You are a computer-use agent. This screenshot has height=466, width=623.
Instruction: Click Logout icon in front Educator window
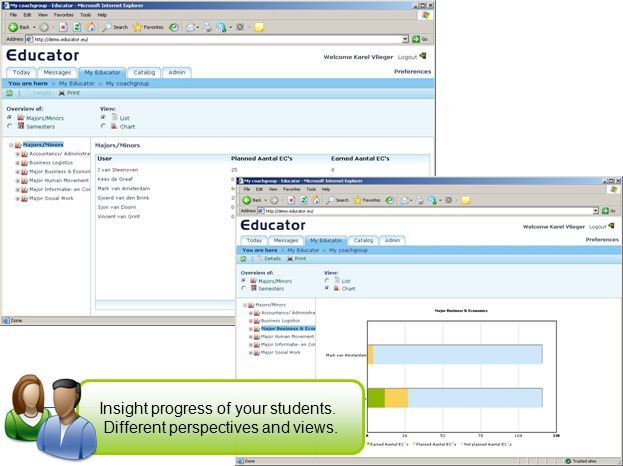pos(611,226)
